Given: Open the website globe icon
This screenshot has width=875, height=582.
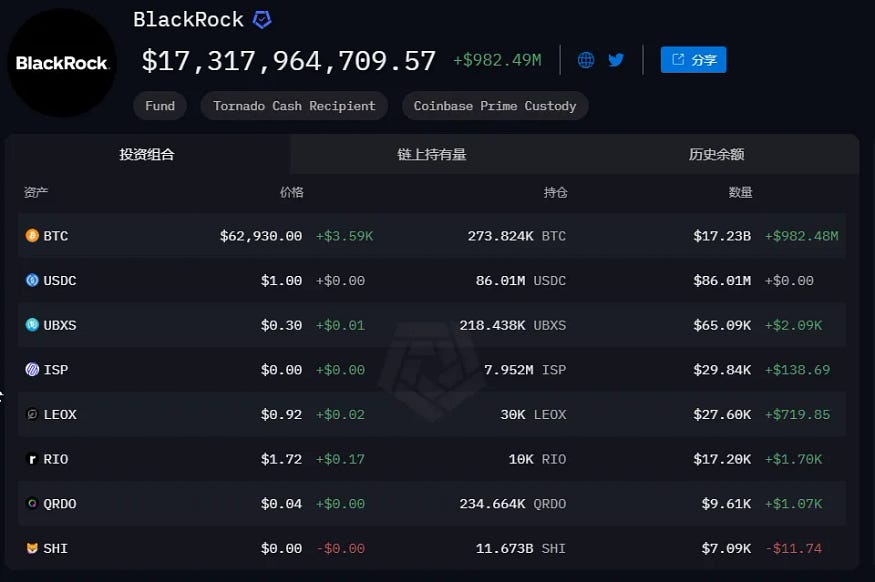Looking at the screenshot, I should click(585, 60).
